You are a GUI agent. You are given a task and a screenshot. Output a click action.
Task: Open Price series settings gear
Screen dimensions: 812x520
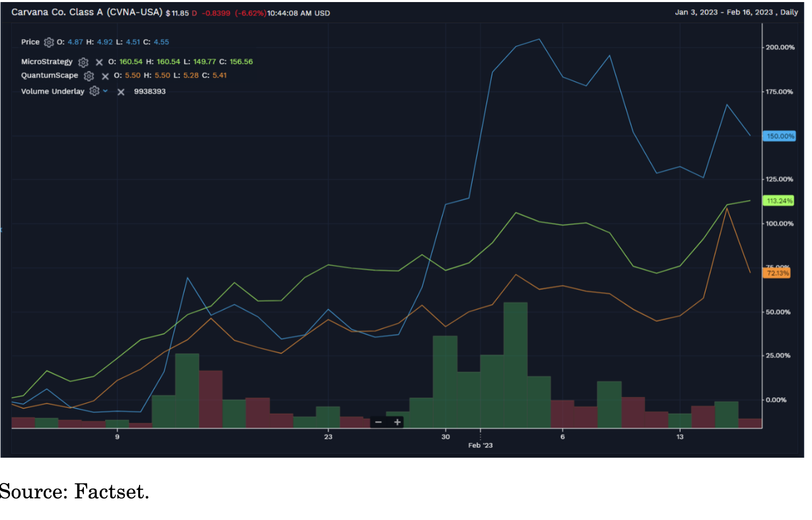(49, 42)
